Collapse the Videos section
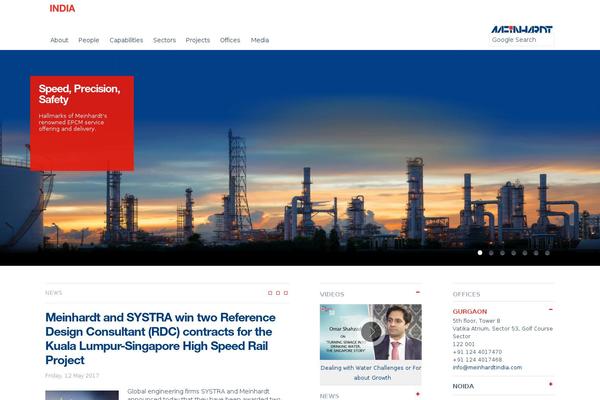This screenshot has width=600, height=400. 418,292
